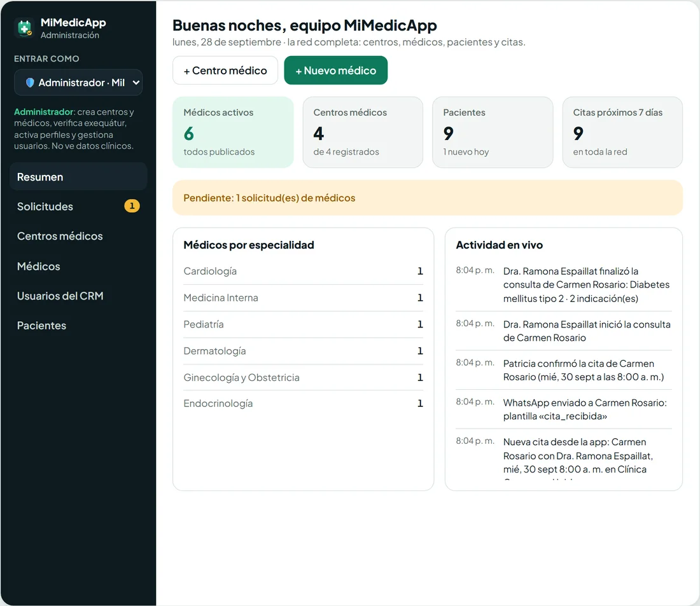Open the Resumen section

tap(78, 177)
